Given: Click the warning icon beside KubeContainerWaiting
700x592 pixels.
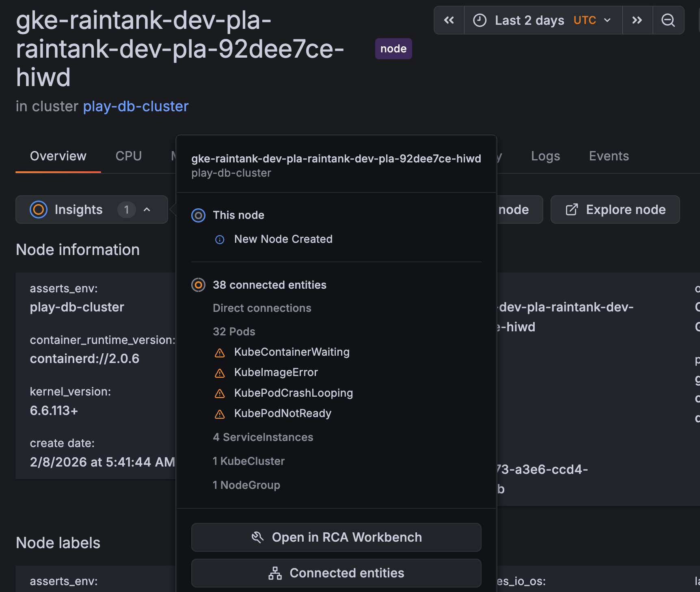Looking at the screenshot, I should 220,353.
